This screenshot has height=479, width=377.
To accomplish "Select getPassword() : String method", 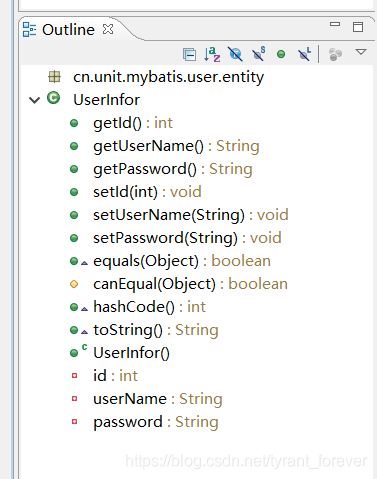I will pos(173,169).
